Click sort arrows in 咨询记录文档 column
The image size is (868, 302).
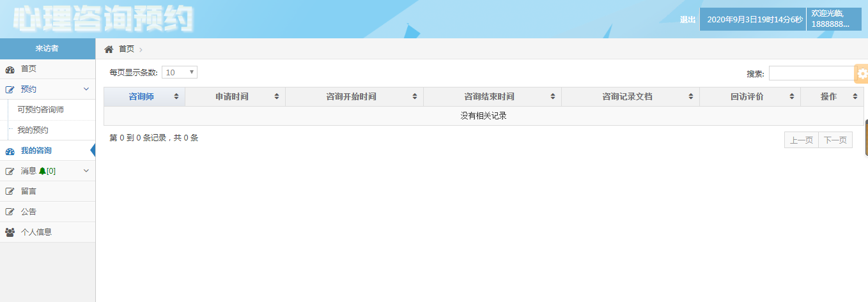click(x=691, y=96)
